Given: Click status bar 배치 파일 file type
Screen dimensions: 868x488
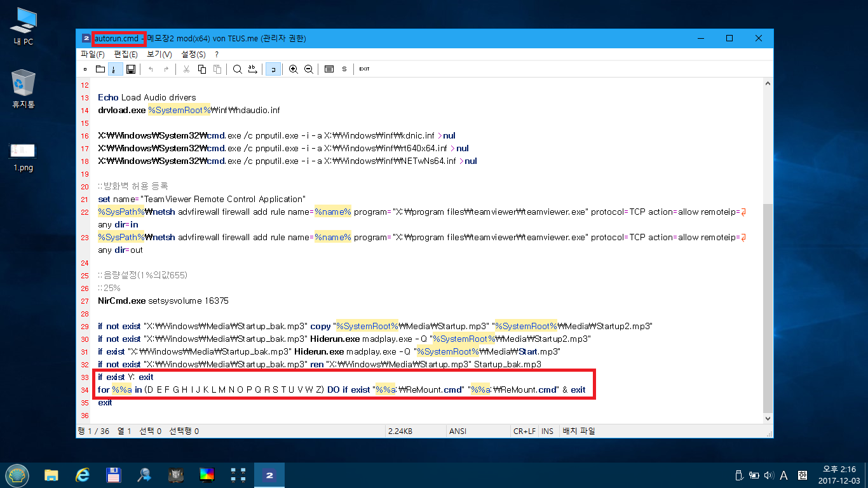Looking at the screenshot, I should click(x=579, y=431).
